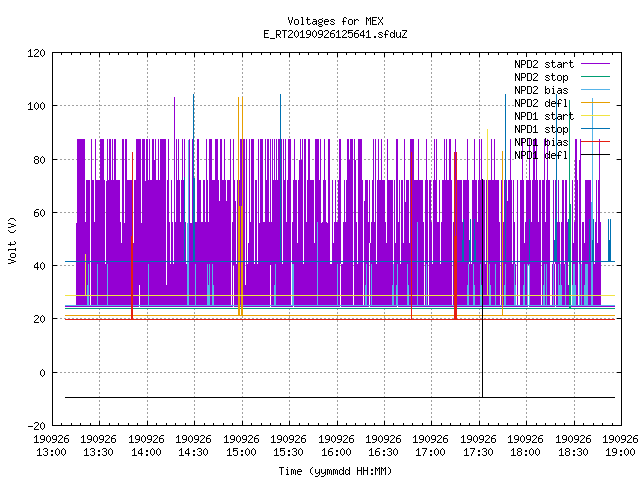The height and width of the screenshot is (480, 640).
Task: Click the twin orange spikes near 15:00
Action: 240,206
